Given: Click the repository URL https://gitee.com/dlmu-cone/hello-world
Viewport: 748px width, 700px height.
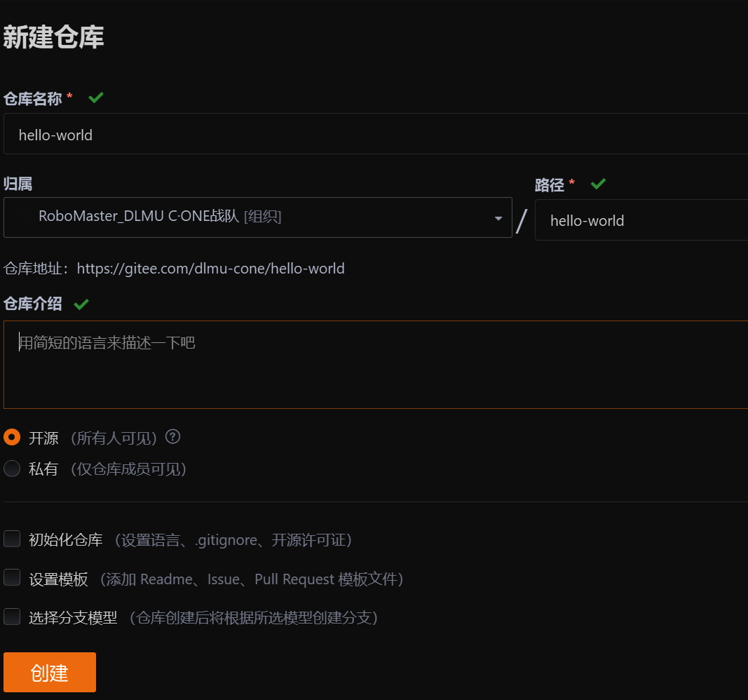Looking at the screenshot, I should (210, 269).
